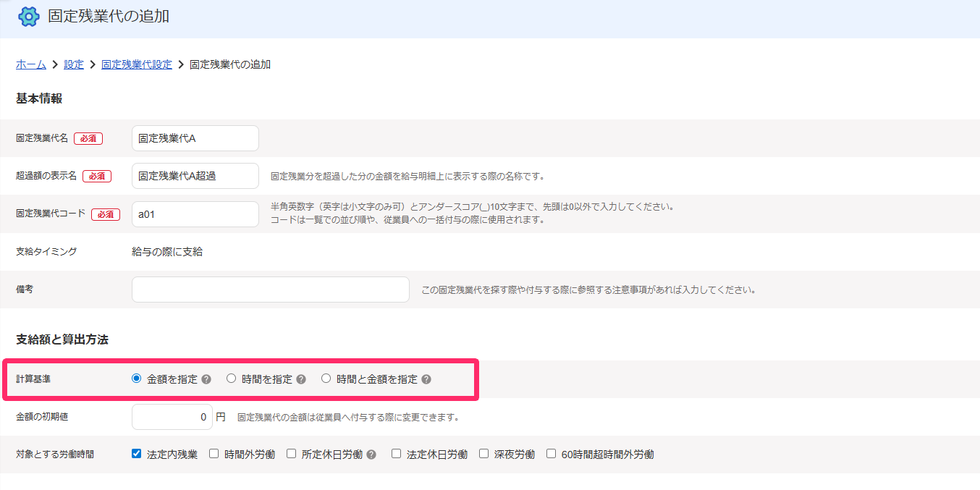Open help icon next to 時間と金額を指定
The image size is (980, 490).
coord(426,379)
